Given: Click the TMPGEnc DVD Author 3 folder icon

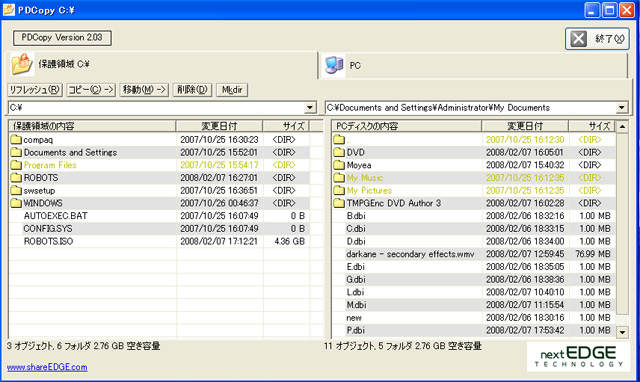Looking at the screenshot, I should click(339, 203).
